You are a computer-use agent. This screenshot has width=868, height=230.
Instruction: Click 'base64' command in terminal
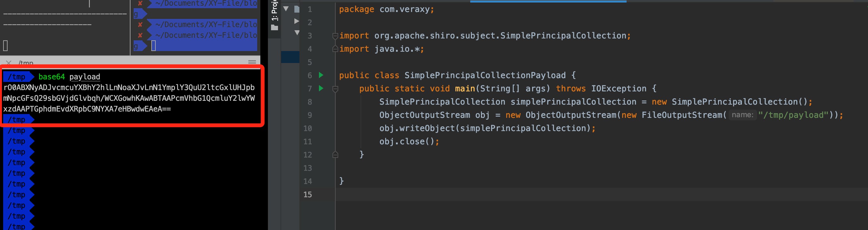pos(52,77)
